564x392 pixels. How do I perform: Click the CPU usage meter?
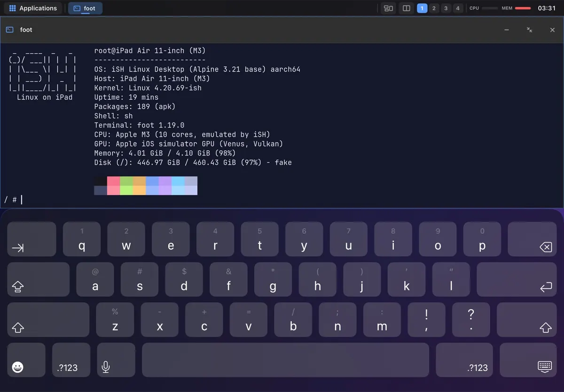pos(483,8)
